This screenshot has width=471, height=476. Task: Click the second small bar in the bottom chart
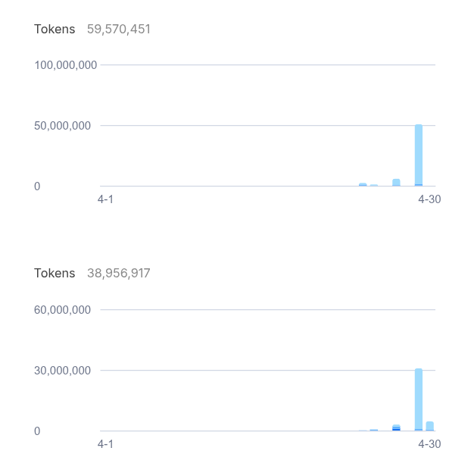coord(374,430)
